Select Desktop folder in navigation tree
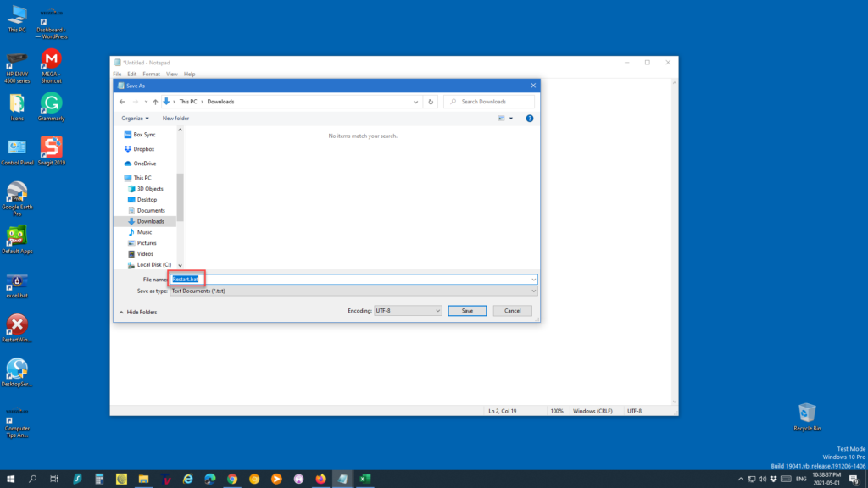Viewport: 868px width, 488px height. (x=147, y=199)
